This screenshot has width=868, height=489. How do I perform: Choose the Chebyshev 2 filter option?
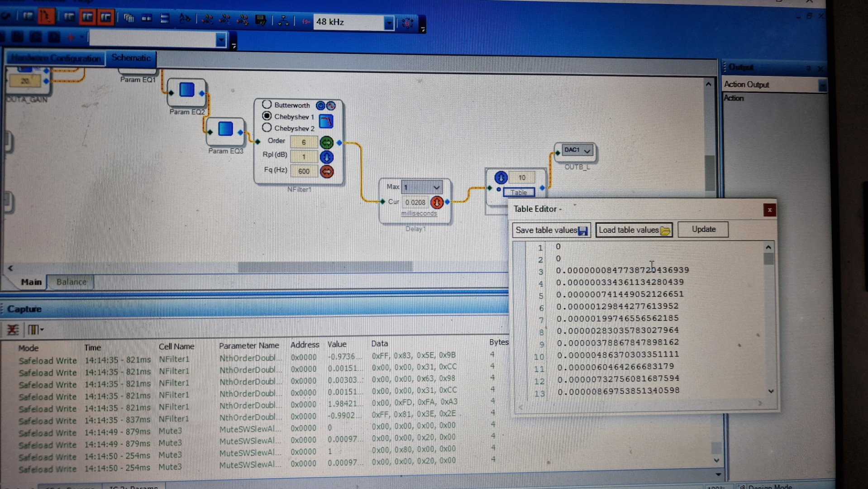(x=267, y=128)
